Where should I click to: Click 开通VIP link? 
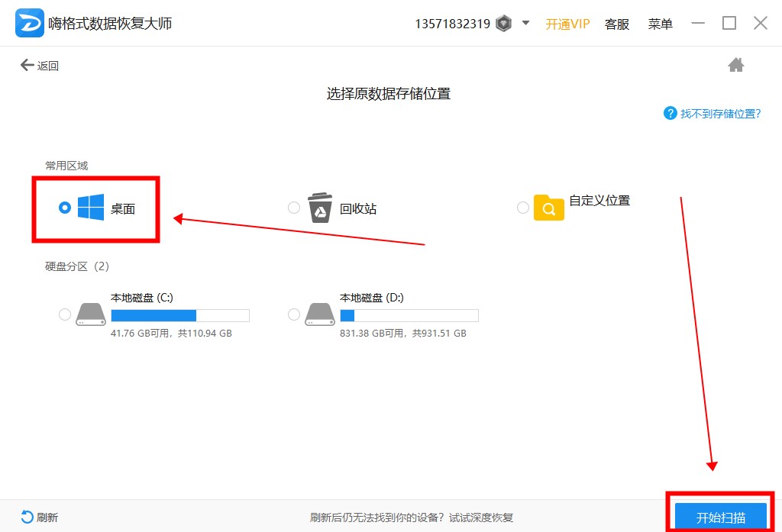pos(567,24)
